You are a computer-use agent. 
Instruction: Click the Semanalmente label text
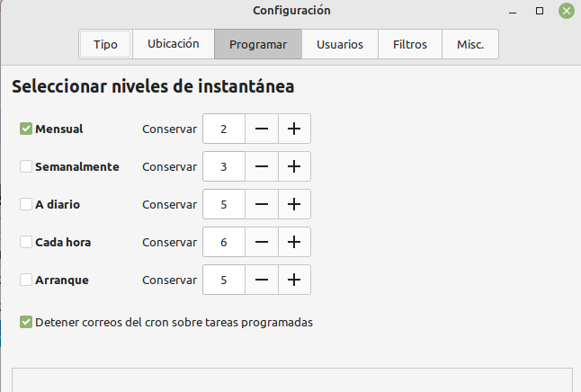(77, 166)
